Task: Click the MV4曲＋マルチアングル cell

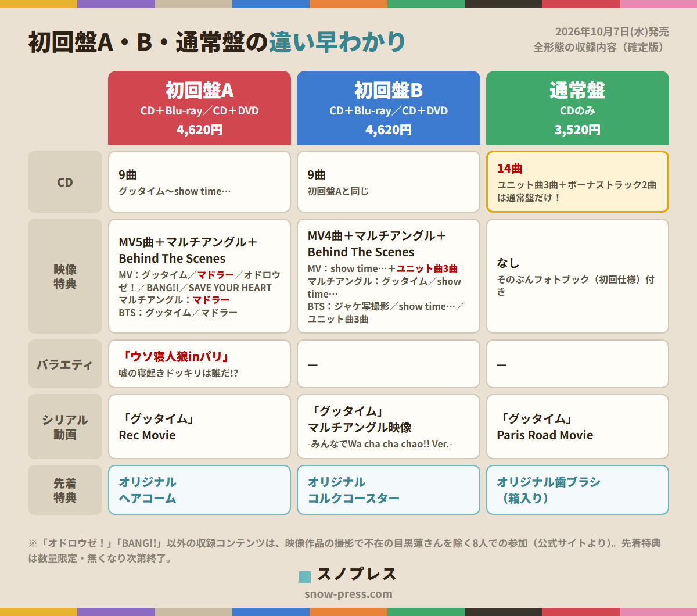Action: pyautogui.click(x=389, y=276)
